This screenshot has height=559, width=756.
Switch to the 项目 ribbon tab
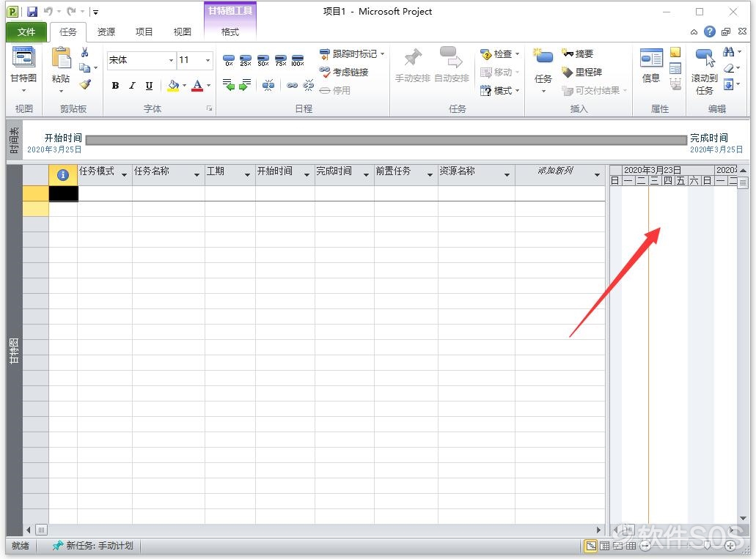[x=144, y=32]
